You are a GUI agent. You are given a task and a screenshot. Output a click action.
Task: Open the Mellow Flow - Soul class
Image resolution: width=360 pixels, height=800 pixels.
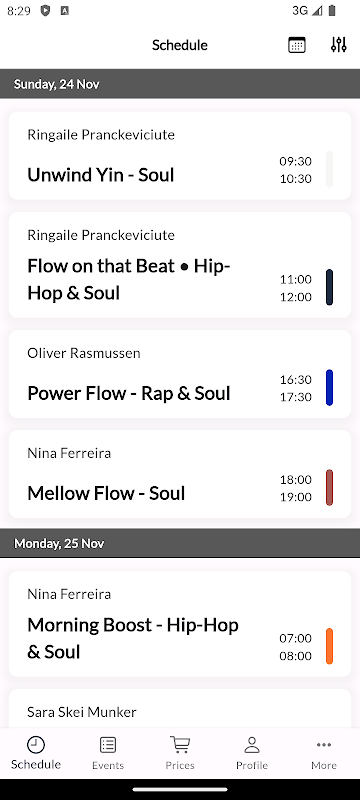(180, 474)
